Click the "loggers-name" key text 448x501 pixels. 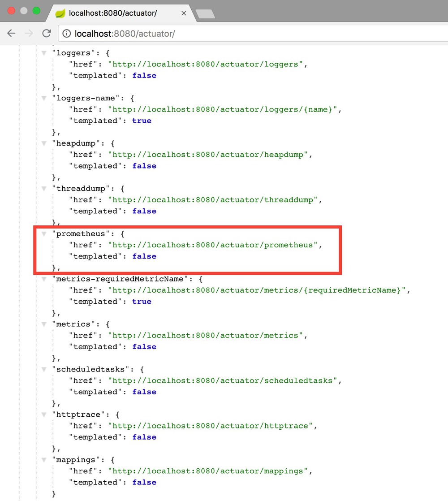coord(86,98)
